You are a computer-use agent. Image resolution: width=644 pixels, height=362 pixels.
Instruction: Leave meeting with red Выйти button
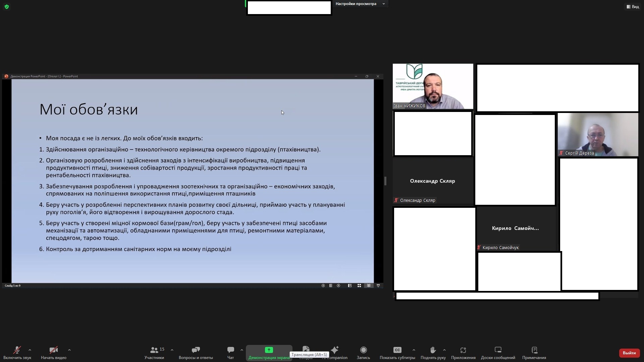(629, 353)
